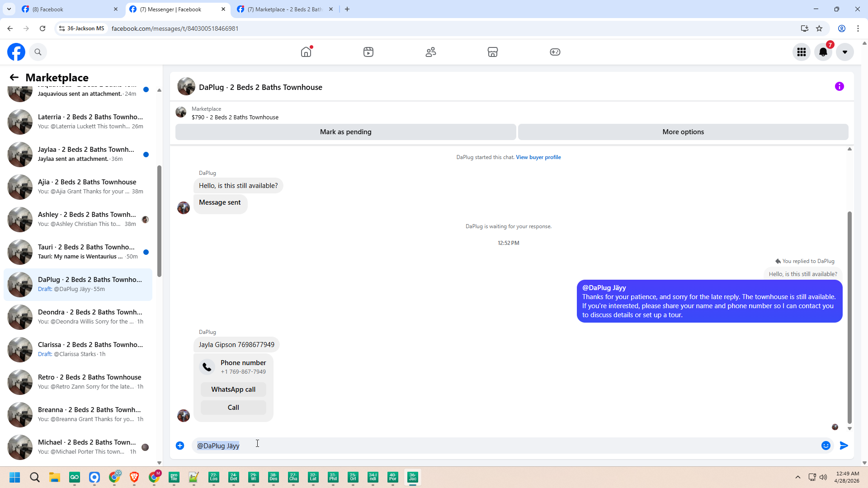The width and height of the screenshot is (868, 488).
Task: Open Ajia townhouse conversation
Action: (x=78, y=187)
